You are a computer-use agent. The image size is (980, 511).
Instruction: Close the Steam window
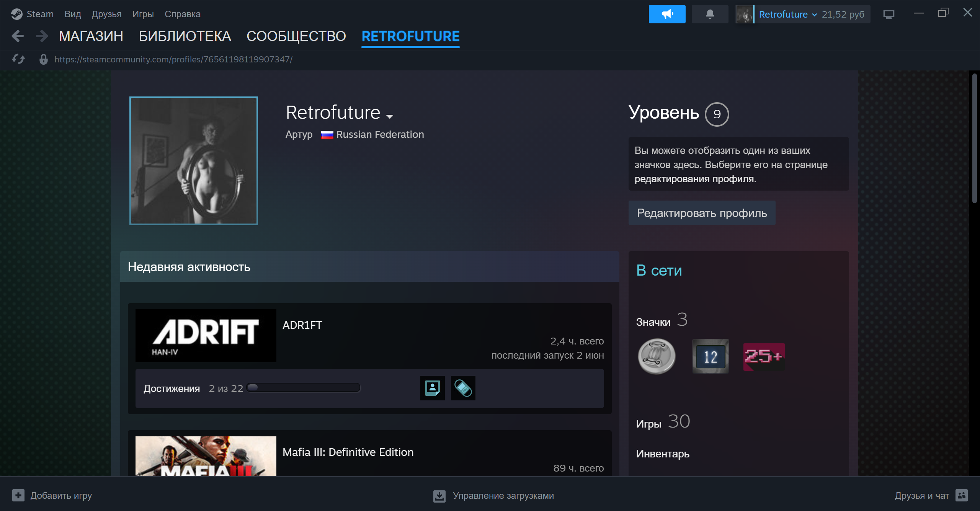click(968, 13)
